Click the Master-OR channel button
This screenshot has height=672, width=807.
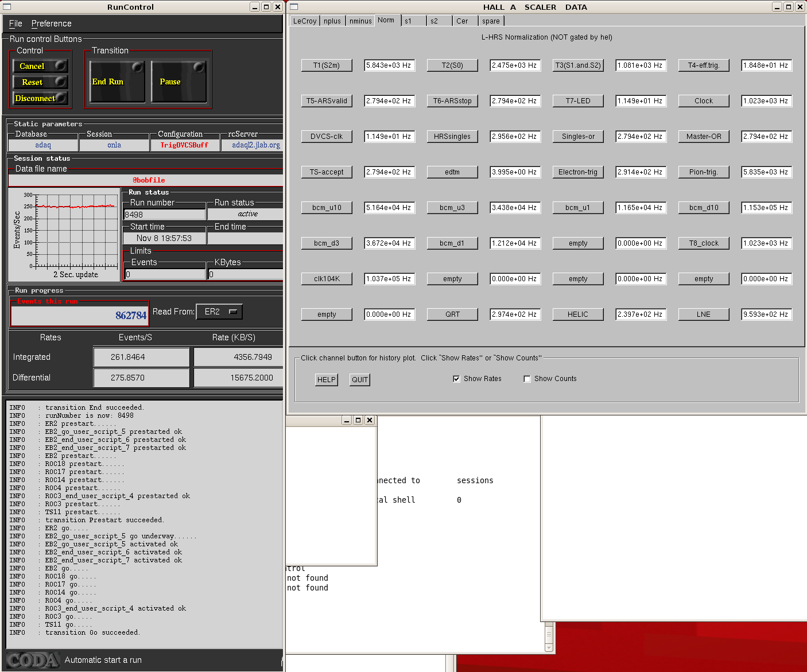(x=704, y=137)
